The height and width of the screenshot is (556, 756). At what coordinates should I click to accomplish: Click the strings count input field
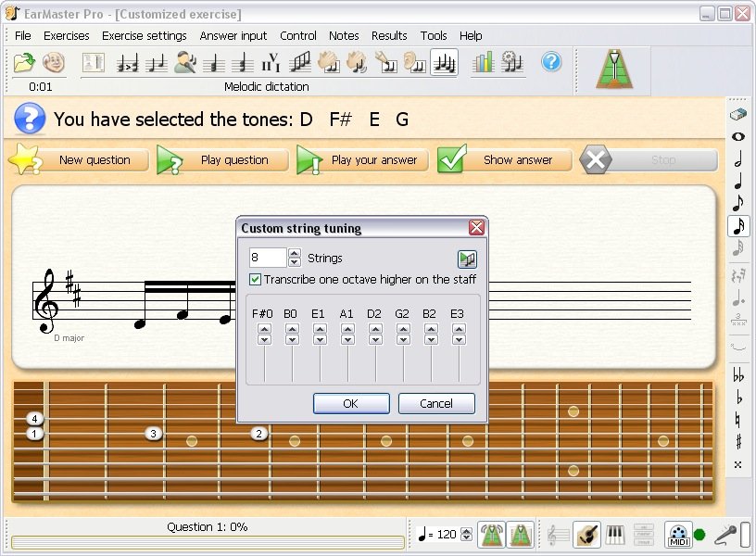pyautogui.click(x=268, y=258)
